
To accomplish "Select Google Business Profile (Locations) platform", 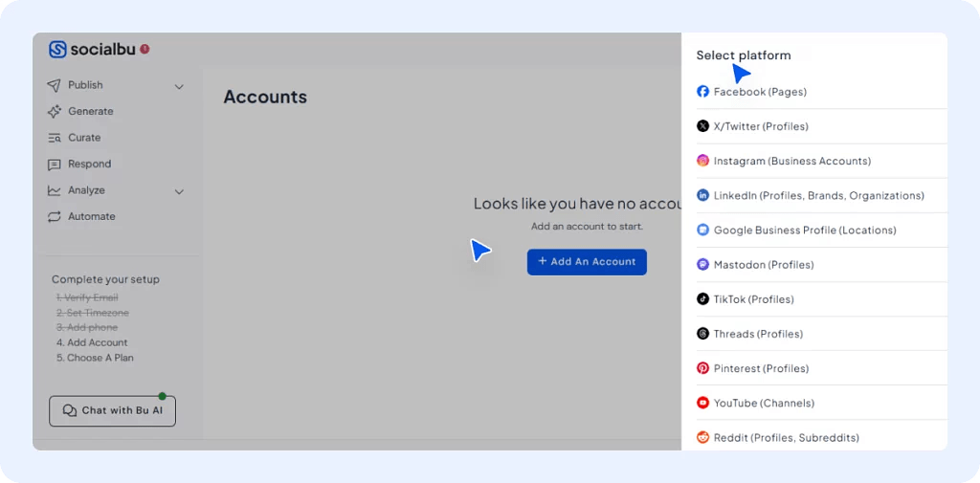I will (x=804, y=231).
